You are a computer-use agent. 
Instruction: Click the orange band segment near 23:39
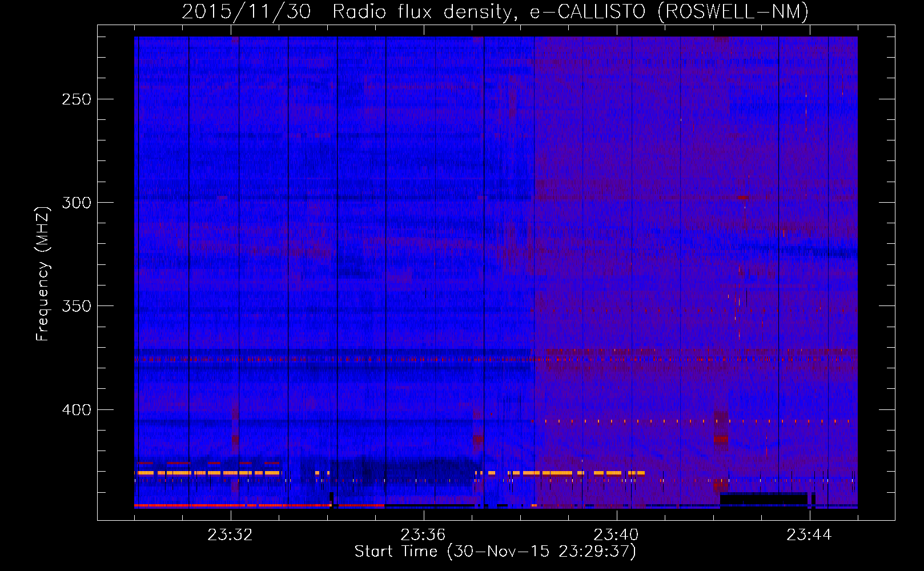tap(548, 473)
